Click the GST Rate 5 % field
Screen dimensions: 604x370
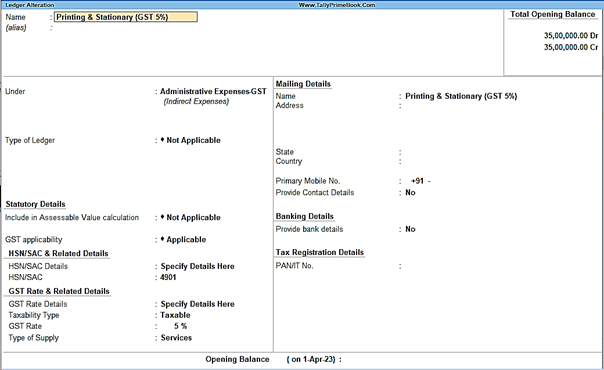[180, 326]
